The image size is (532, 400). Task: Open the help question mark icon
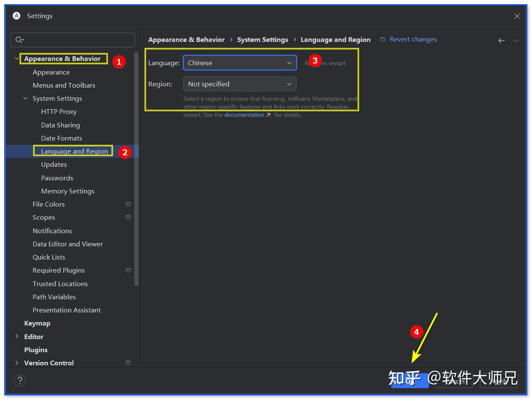(x=20, y=380)
